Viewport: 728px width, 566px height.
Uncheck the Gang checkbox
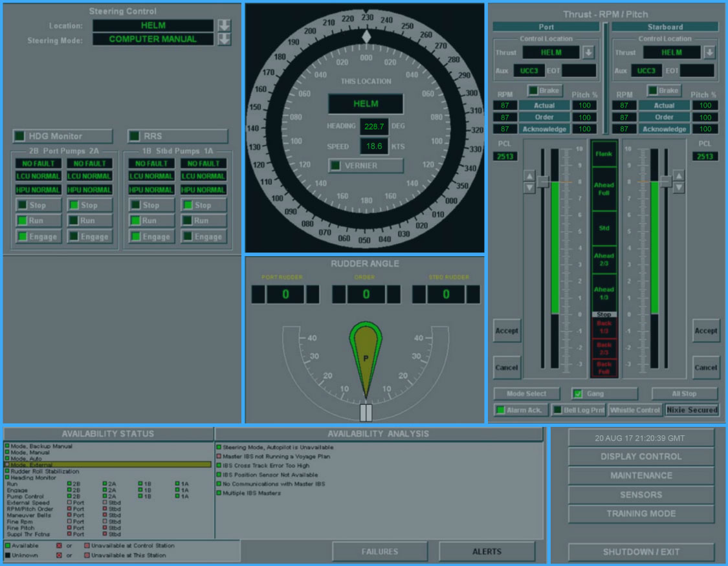pyautogui.click(x=578, y=393)
